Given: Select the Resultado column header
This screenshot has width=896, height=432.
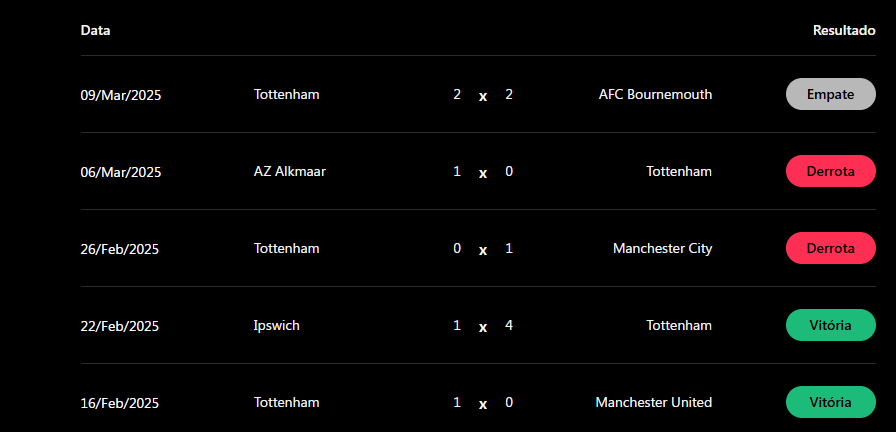Looking at the screenshot, I should click(x=844, y=30).
